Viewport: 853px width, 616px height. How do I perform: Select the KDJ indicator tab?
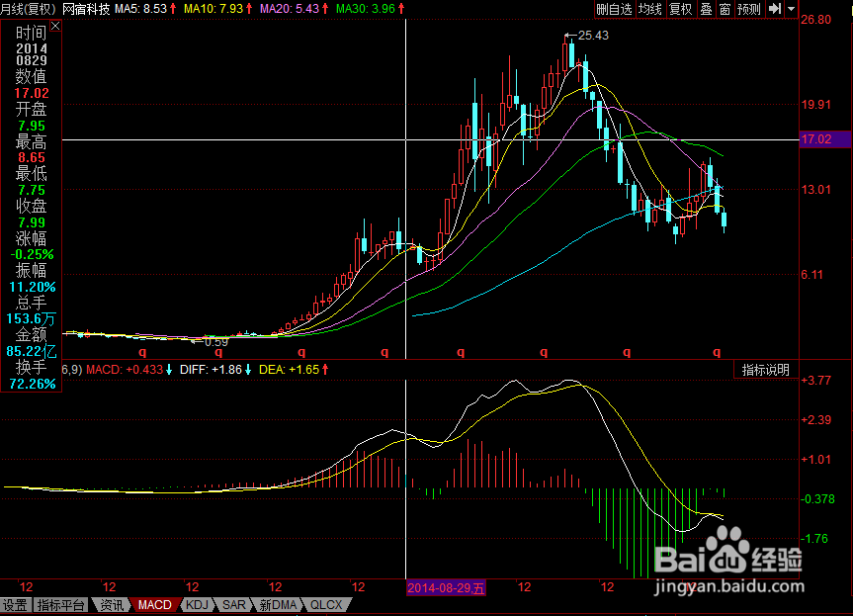(197, 604)
